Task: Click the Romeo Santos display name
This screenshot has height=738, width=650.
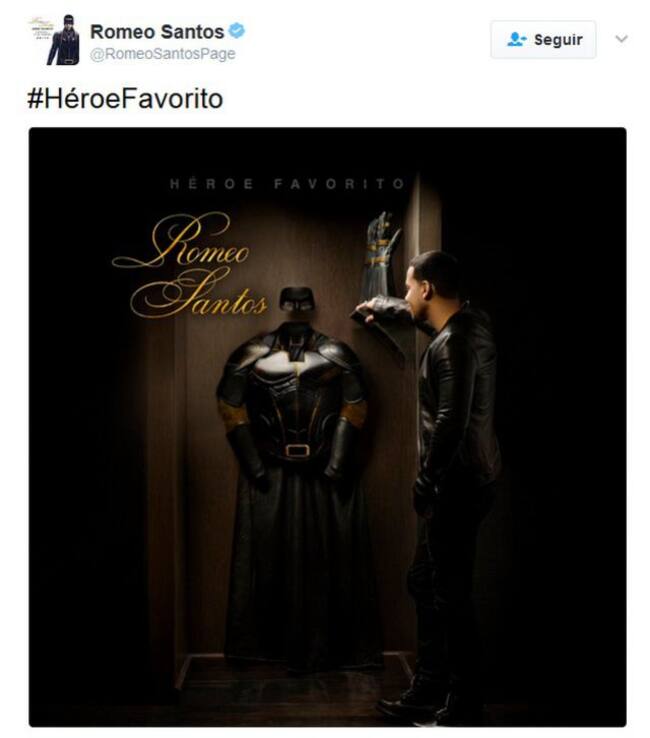Action: click(x=157, y=32)
